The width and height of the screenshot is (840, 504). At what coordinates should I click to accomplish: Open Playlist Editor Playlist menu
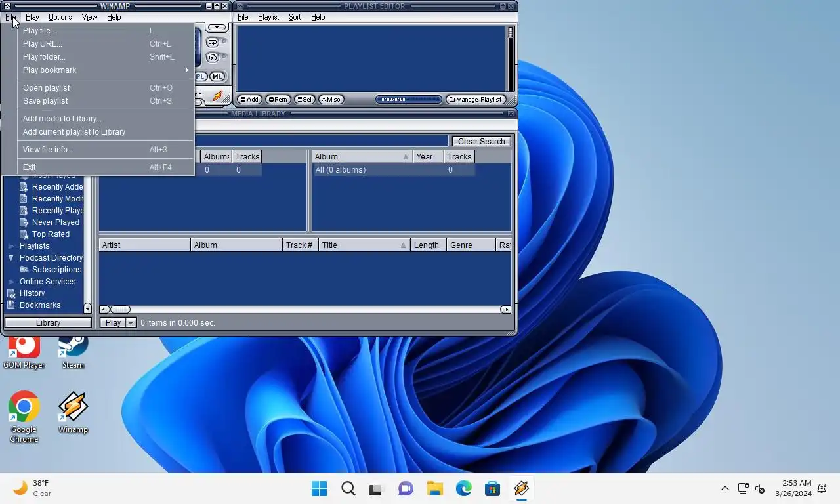pos(268,17)
